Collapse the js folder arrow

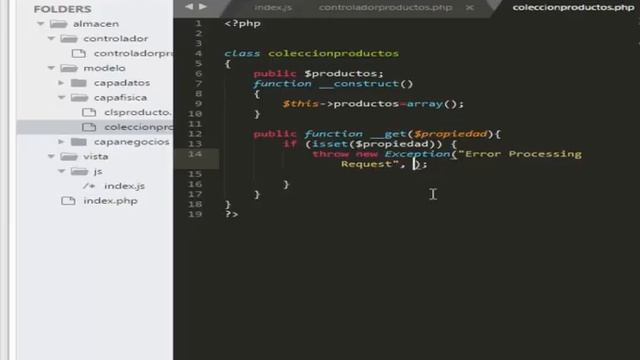[62, 171]
